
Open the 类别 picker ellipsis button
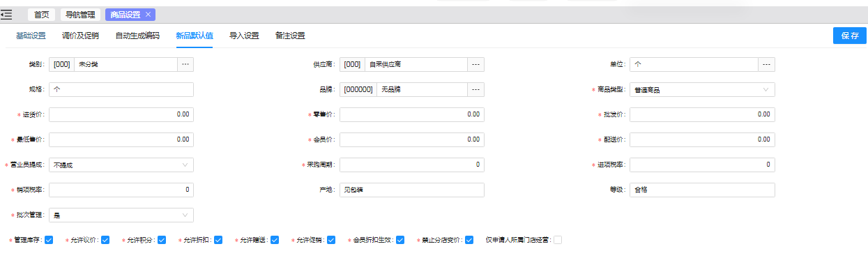(185, 64)
